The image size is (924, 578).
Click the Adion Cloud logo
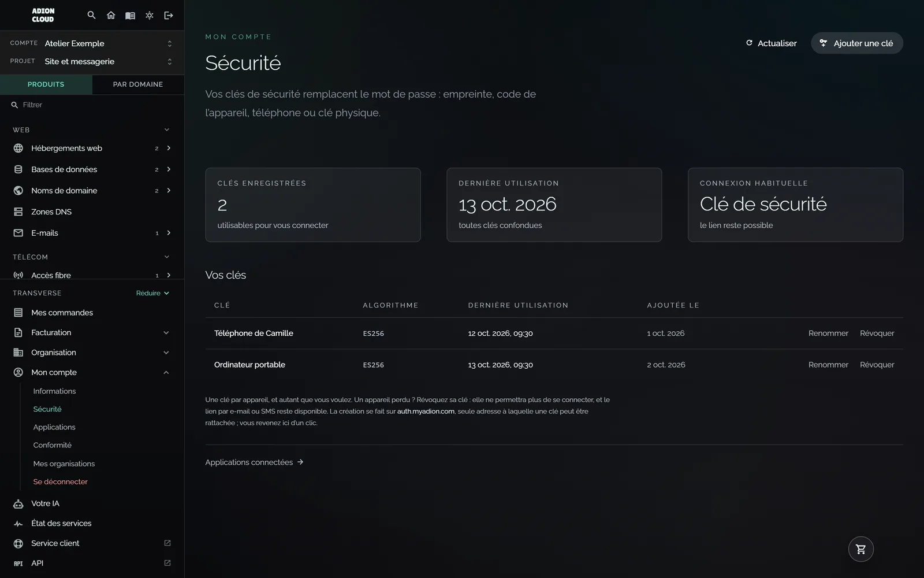(43, 15)
